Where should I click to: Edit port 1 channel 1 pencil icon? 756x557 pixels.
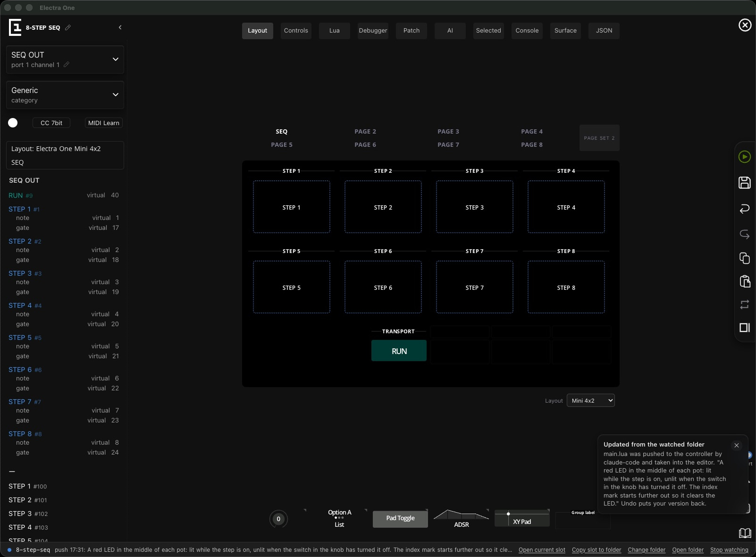[x=67, y=65]
